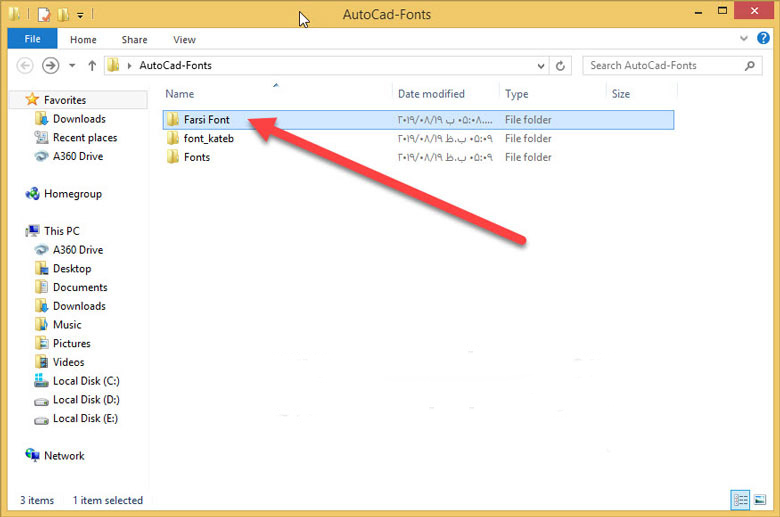Switch to Details view icon
The image size is (780, 517).
[x=740, y=500]
